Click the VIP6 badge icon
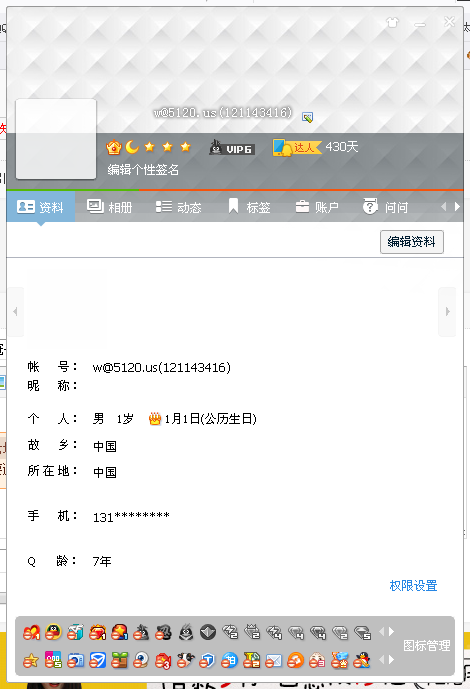470x689 pixels. tap(231, 148)
